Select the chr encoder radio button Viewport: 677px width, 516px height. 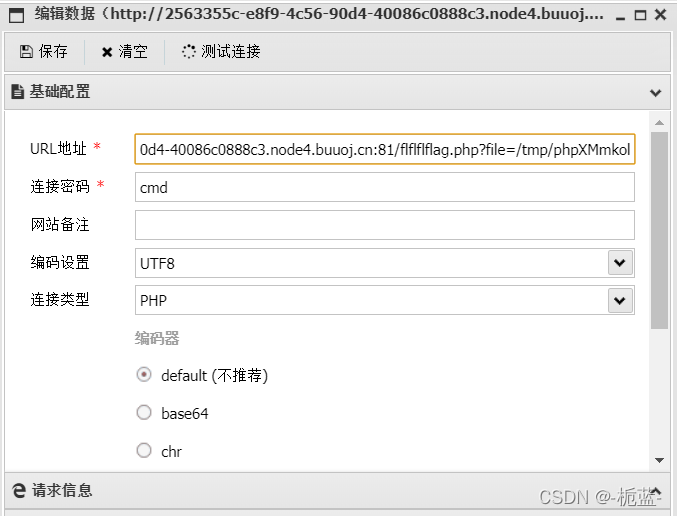tap(144, 450)
